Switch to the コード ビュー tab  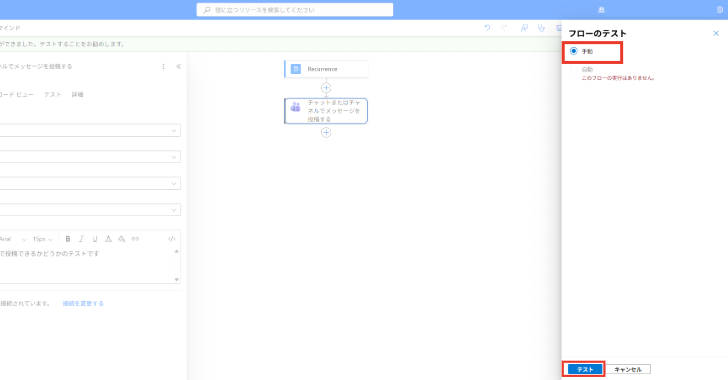pos(17,94)
